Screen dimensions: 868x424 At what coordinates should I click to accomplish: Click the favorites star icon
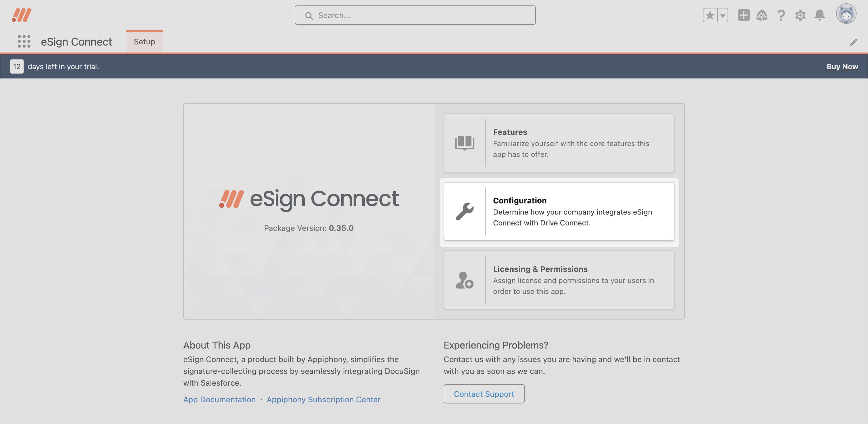[x=710, y=15]
